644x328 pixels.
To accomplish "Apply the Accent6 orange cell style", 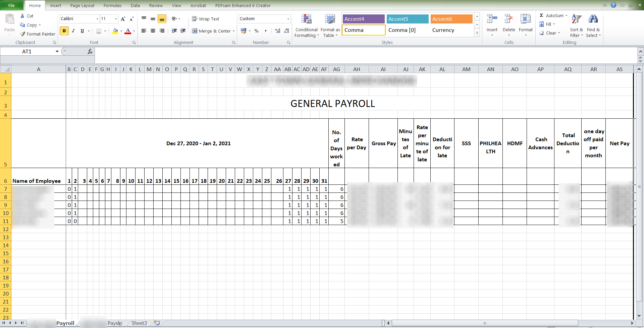I will pyautogui.click(x=451, y=19).
